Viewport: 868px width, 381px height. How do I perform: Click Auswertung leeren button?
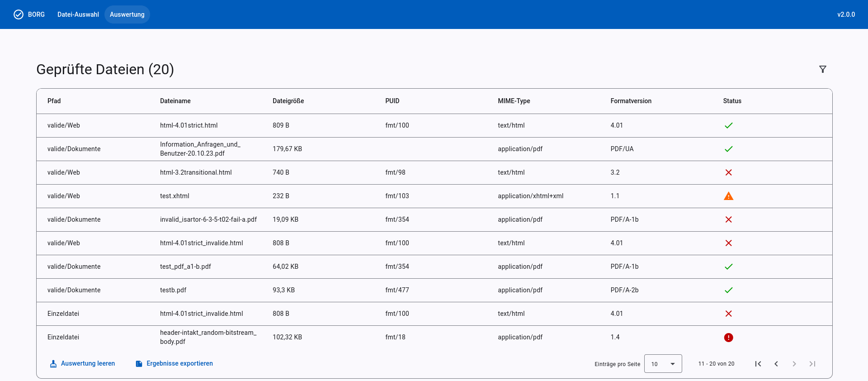point(82,363)
